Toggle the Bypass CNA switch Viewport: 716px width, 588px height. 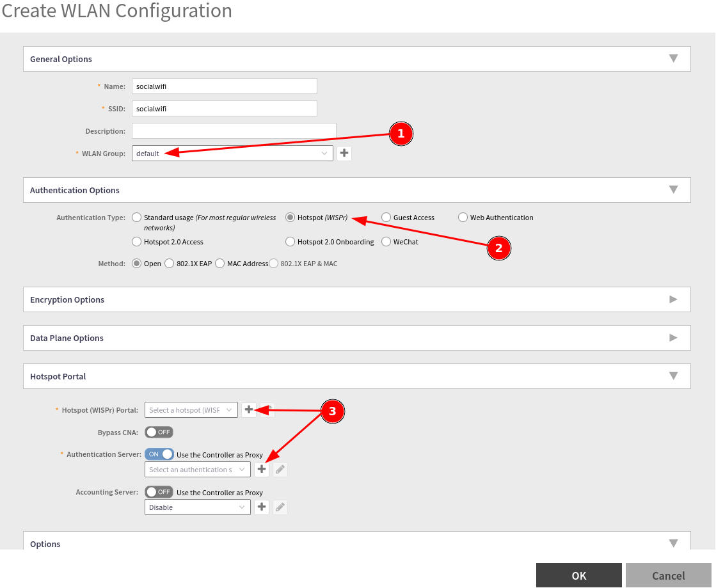click(159, 432)
